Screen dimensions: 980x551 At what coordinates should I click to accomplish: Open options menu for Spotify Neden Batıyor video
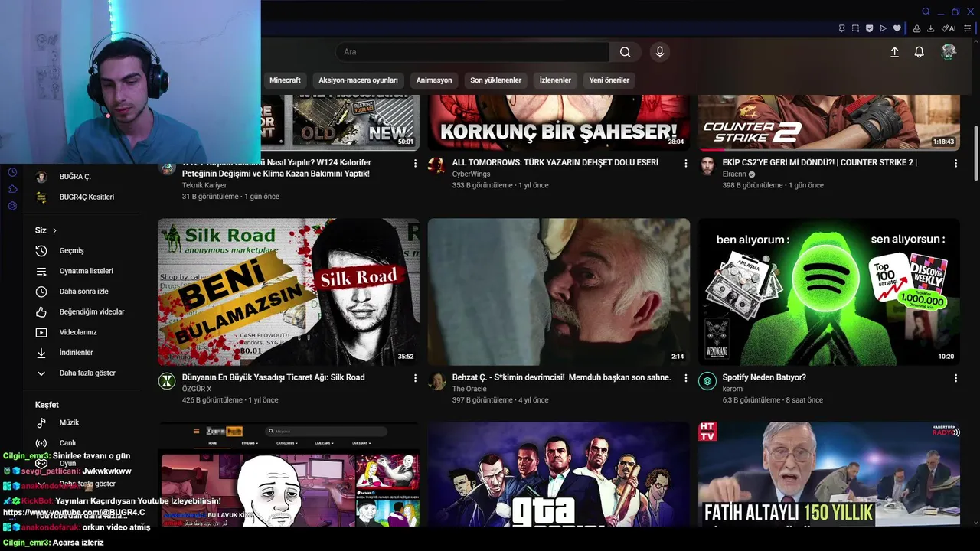[x=955, y=378]
